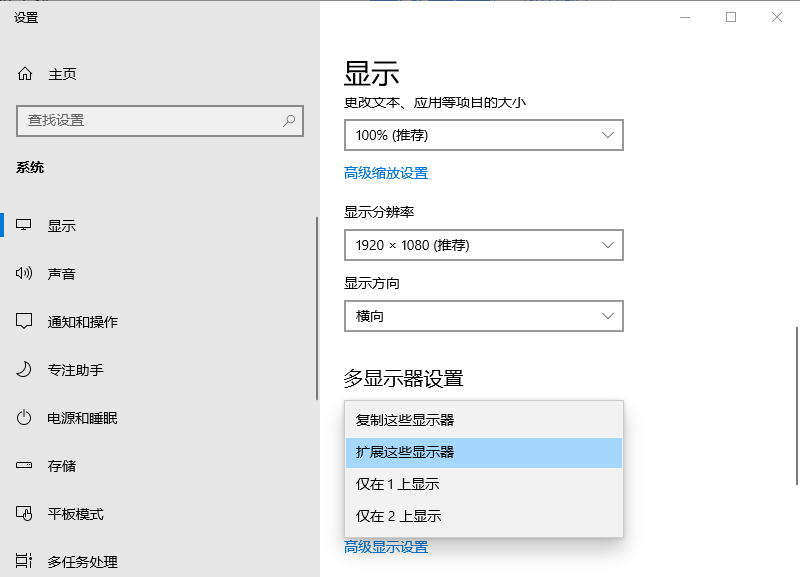Open 声音 settings via speaker icon
Viewport: 800px width, 577px height.
click(x=25, y=273)
